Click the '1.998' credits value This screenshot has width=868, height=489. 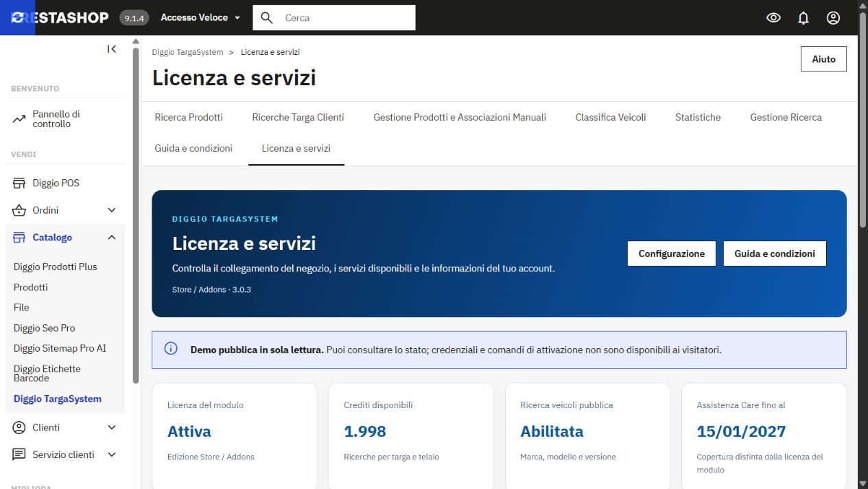pos(365,431)
